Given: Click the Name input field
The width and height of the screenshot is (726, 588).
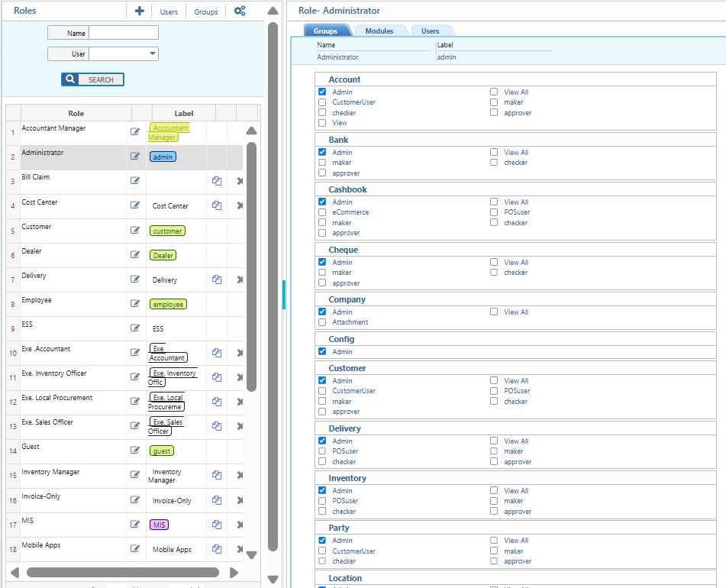Looking at the screenshot, I should tap(124, 33).
